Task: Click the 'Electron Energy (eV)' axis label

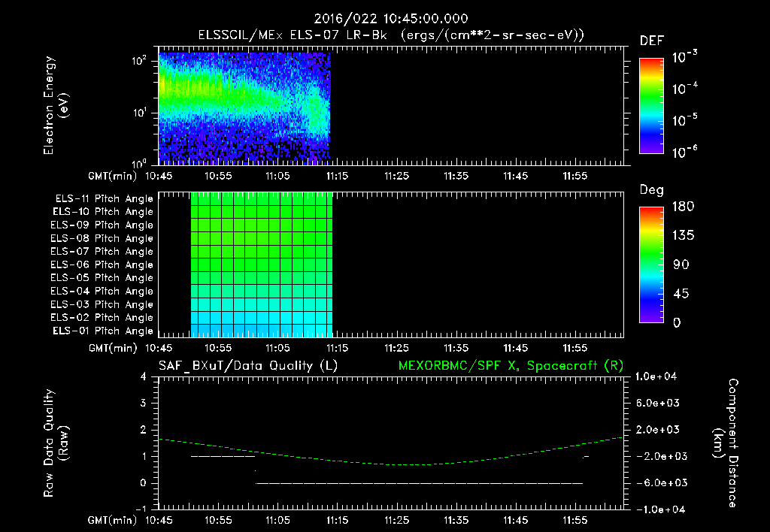Action: (56, 105)
